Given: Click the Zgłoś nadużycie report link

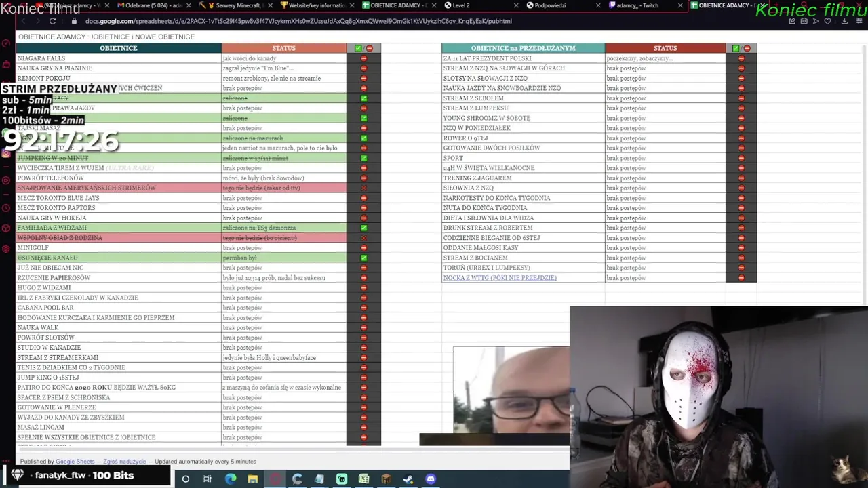Looking at the screenshot, I should tap(124, 462).
